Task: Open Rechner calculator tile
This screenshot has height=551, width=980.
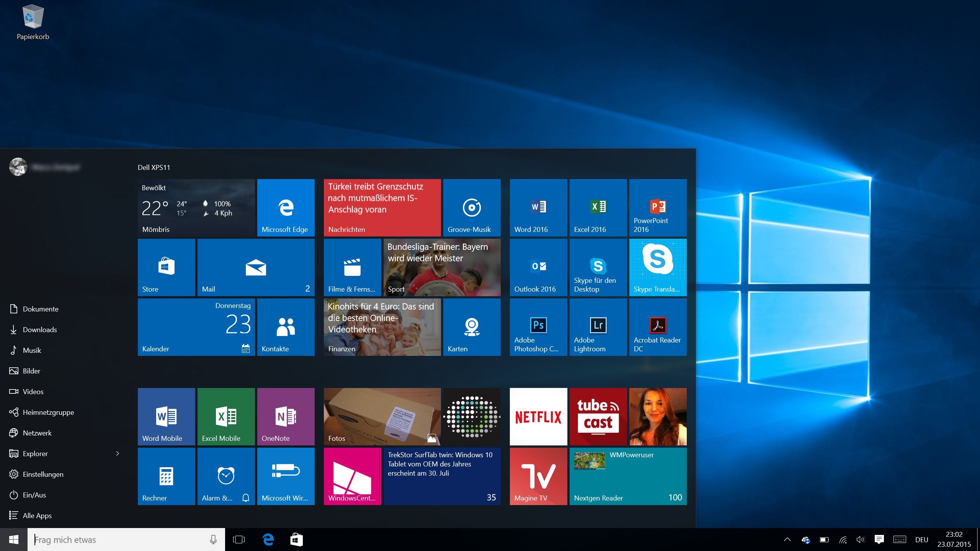Action: (x=166, y=476)
